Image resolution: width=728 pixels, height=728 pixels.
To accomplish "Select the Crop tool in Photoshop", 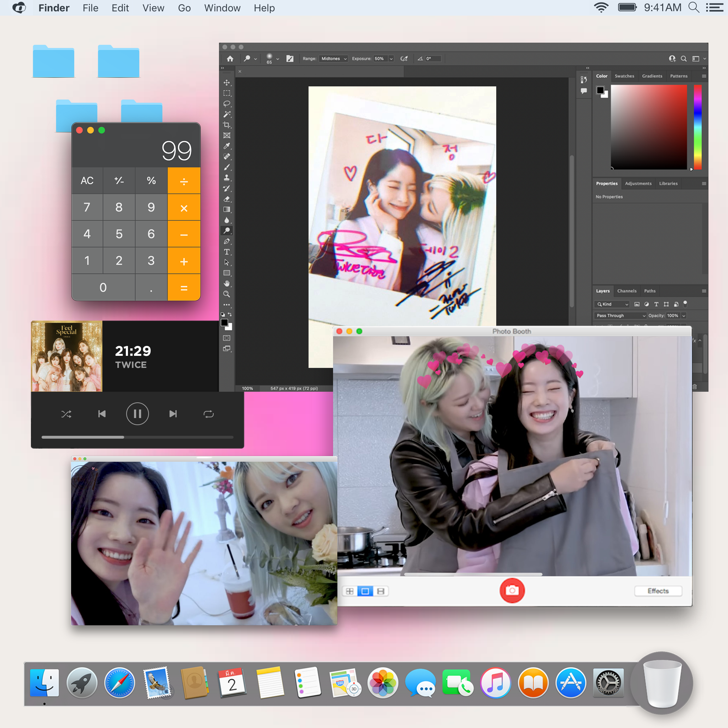I will [226, 125].
